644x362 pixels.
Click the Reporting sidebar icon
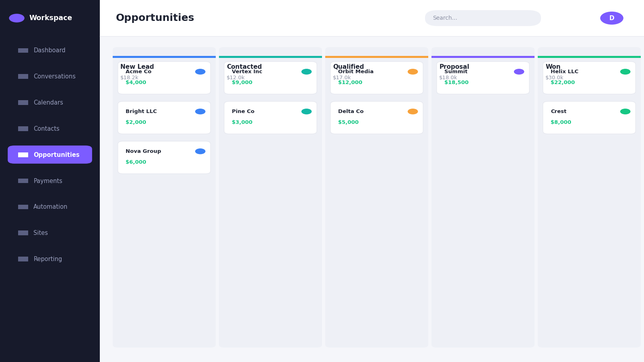[23, 259]
